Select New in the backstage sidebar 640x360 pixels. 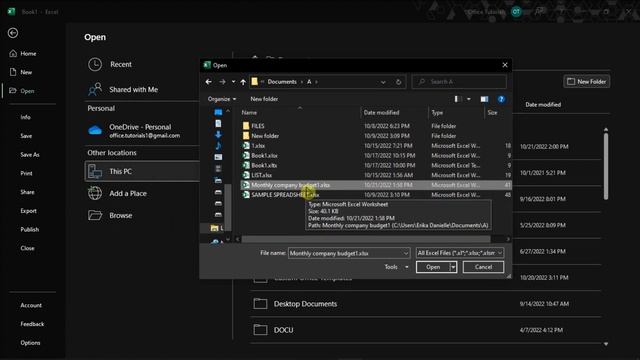tap(26, 72)
